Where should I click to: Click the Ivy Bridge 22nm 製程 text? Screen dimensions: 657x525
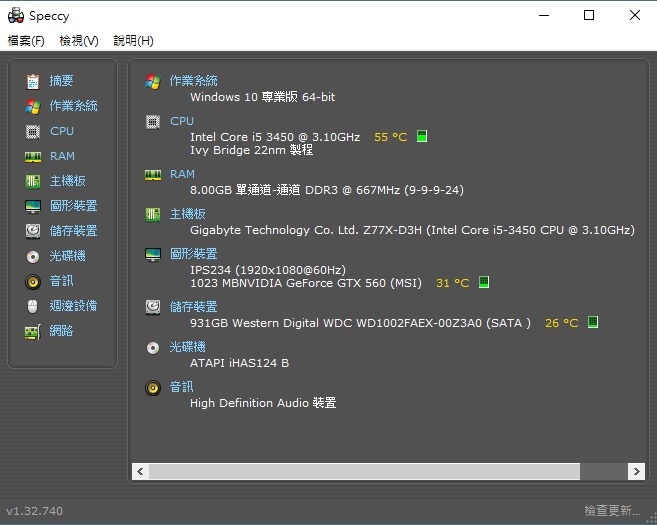(x=251, y=150)
